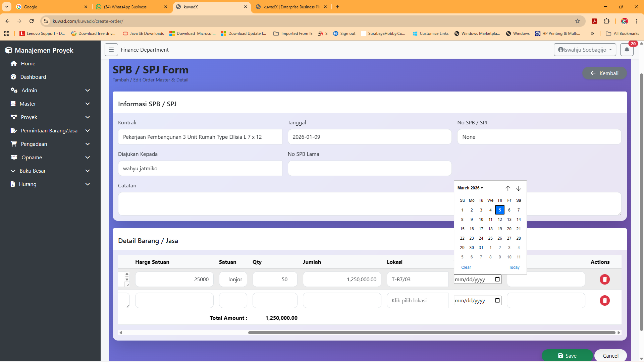
Task: Click the No SPB Lama field
Action: click(x=370, y=168)
